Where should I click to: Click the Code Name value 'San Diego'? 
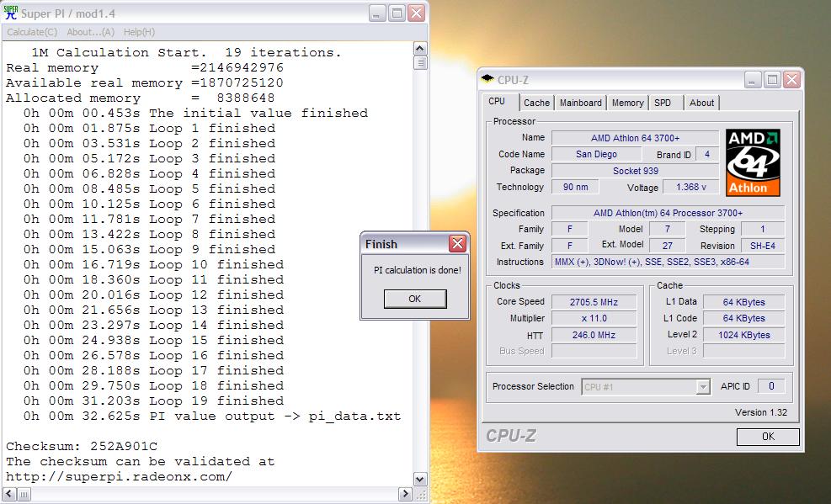tap(596, 154)
